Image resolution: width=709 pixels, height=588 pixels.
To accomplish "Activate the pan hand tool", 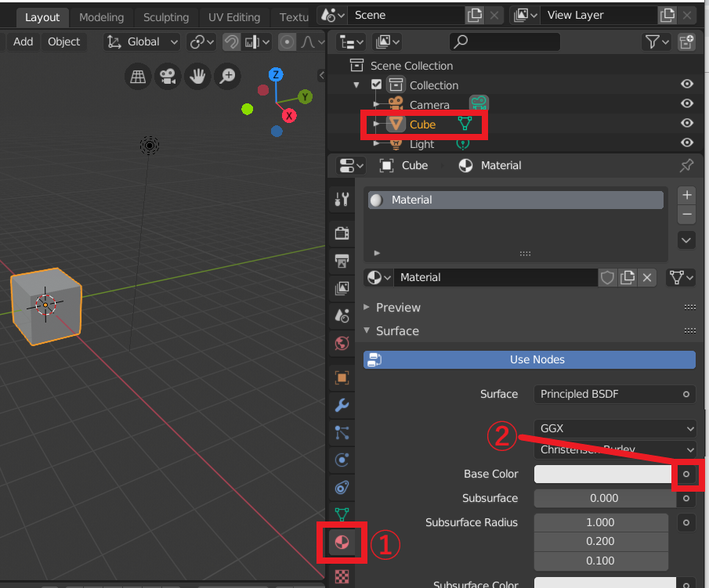I will tap(197, 77).
